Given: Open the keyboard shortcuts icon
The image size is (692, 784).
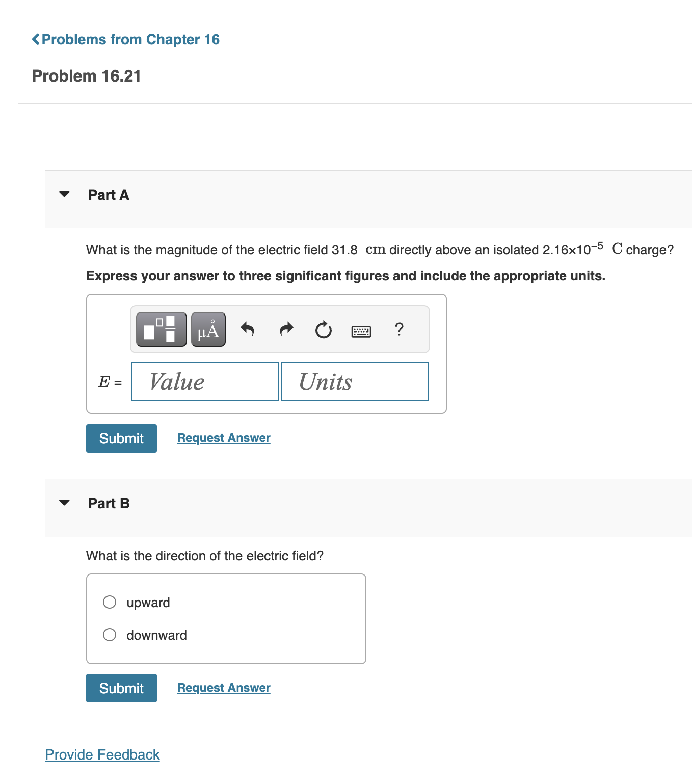Looking at the screenshot, I should pyautogui.click(x=361, y=330).
